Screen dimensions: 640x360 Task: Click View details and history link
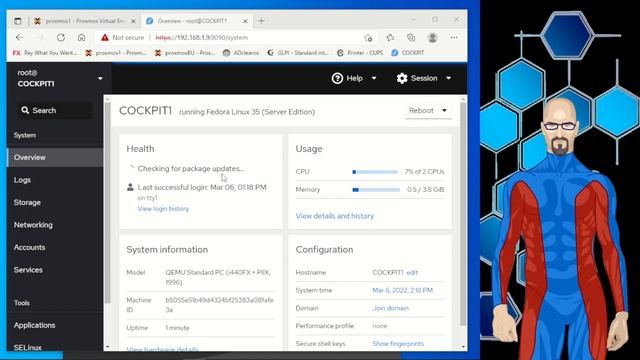[x=335, y=216]
